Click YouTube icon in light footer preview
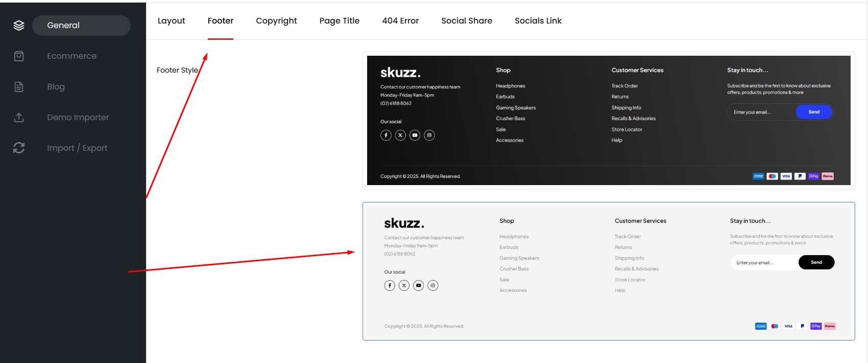Image resolution: width=868 pixels, height=363 pixels. [419, 286]
